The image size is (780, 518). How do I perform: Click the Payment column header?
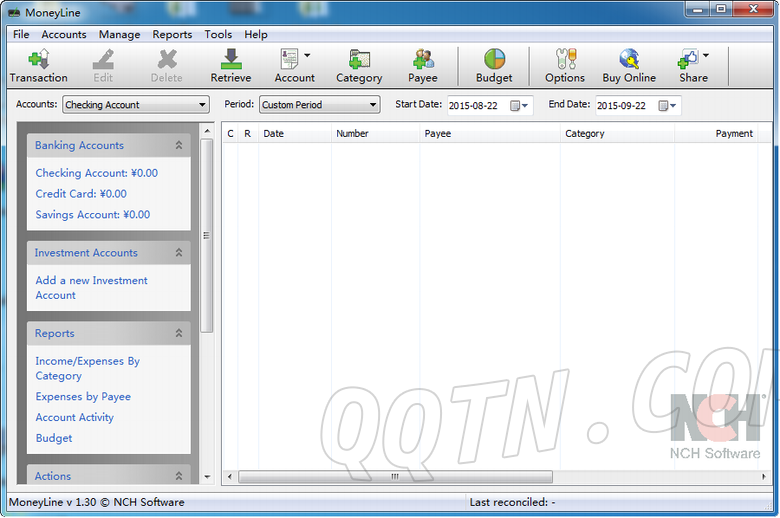coord(716,133)
